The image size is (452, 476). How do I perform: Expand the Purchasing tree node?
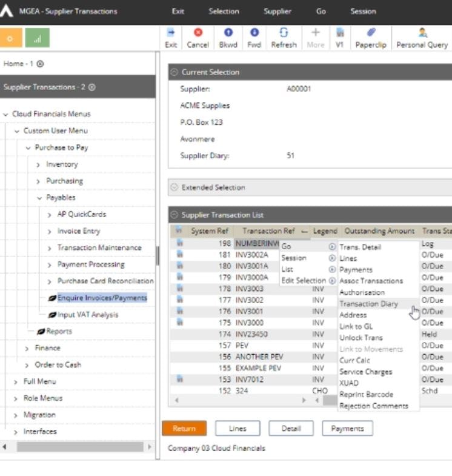pos(38,181)
